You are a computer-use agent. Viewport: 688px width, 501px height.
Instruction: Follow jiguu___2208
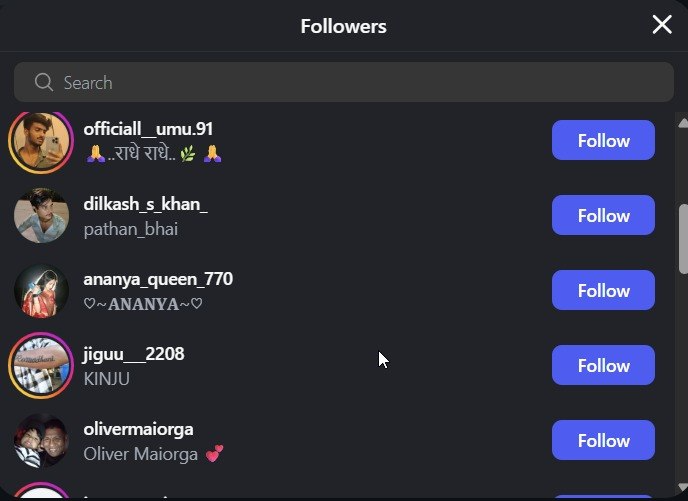[603, 365]
